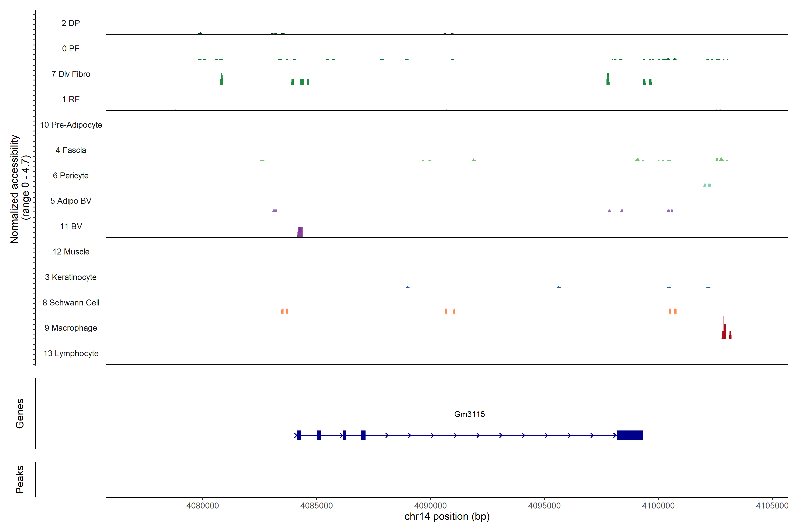The width and height of the screenshot is (798, 532).
Task: Click the 13 Lymphocyte track label
Action: click(x=70, y=353)
